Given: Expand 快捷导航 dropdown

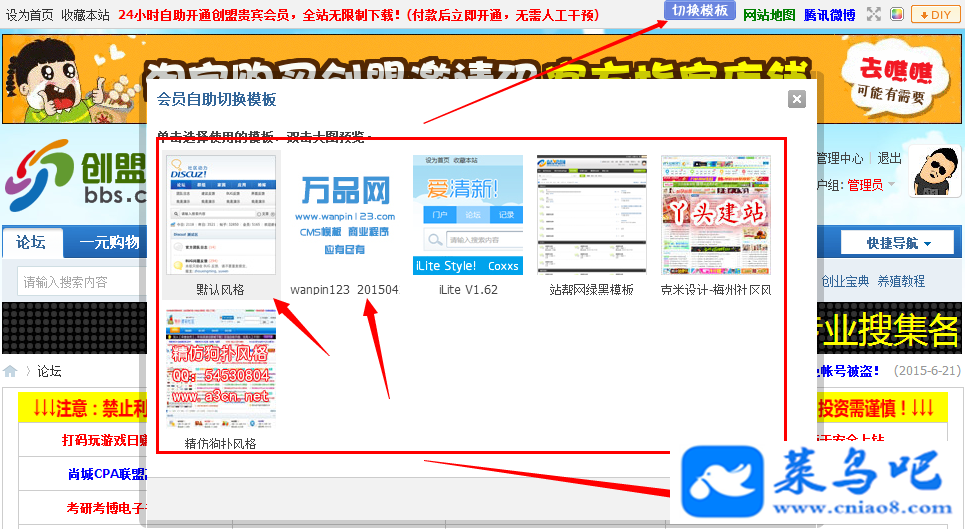Looking at the screenshot, I should pyautogui.click(x=898, y=243).
